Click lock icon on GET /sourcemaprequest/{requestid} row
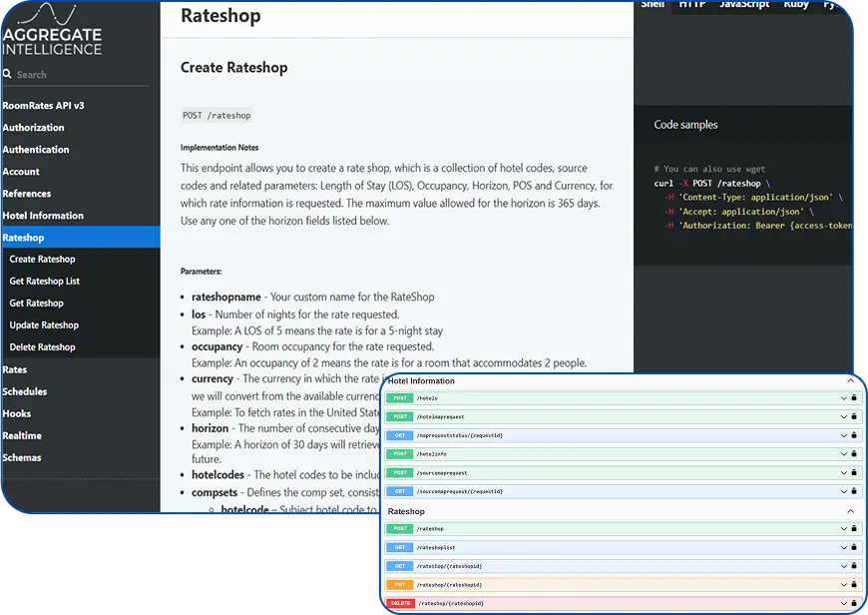The width and height of the screenshot is (868, 615). coord(854,491)
